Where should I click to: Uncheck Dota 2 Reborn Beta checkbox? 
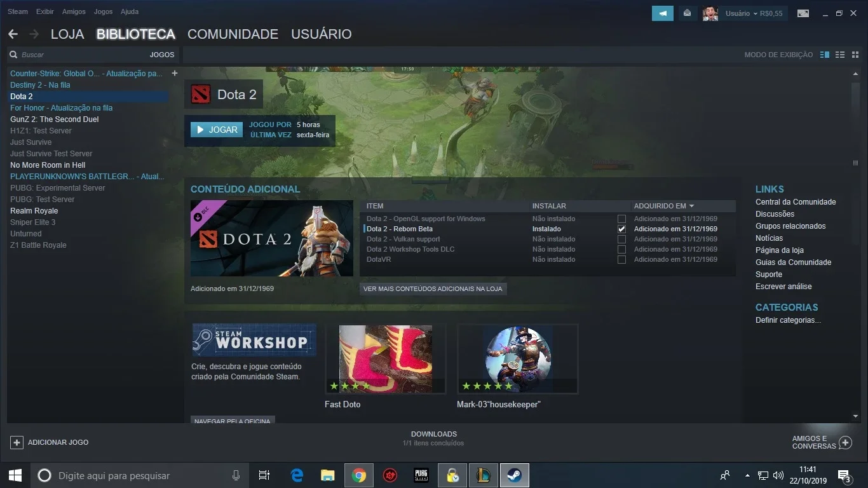coord(621,229)
